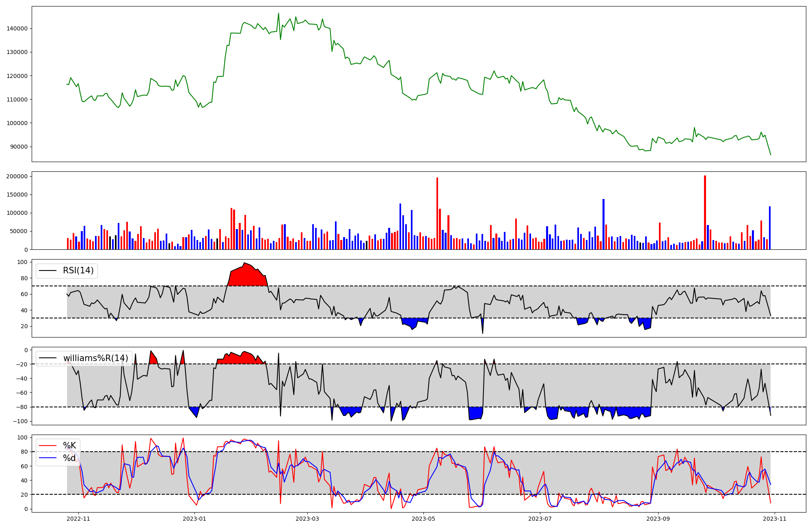Click the RSI(14) legend label
The image size is (812, 528).
point(78,270)
